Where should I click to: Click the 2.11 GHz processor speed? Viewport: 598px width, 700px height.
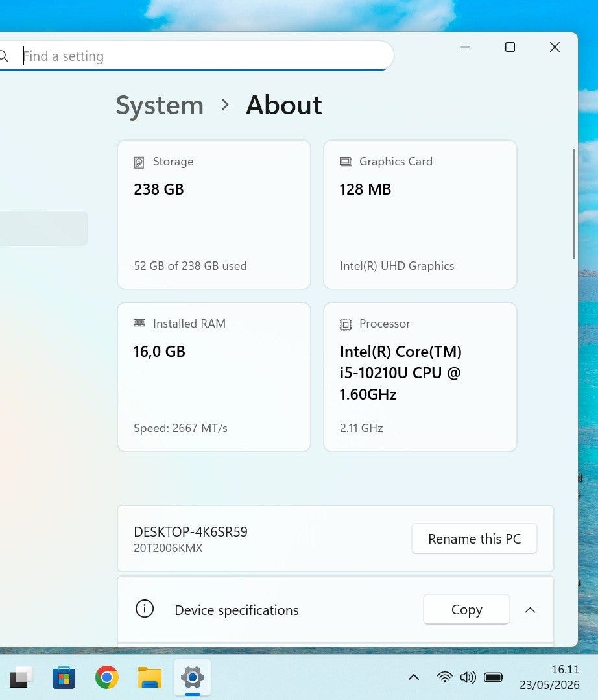[361, 428]
